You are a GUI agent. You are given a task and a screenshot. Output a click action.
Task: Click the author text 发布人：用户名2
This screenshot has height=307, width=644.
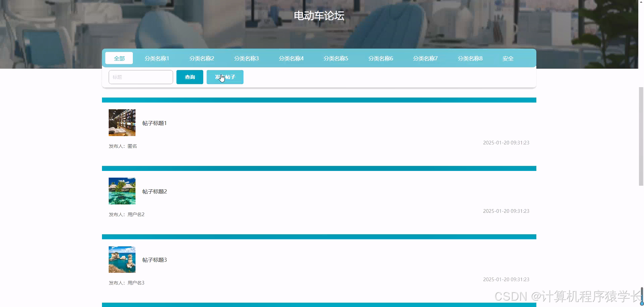126,214
